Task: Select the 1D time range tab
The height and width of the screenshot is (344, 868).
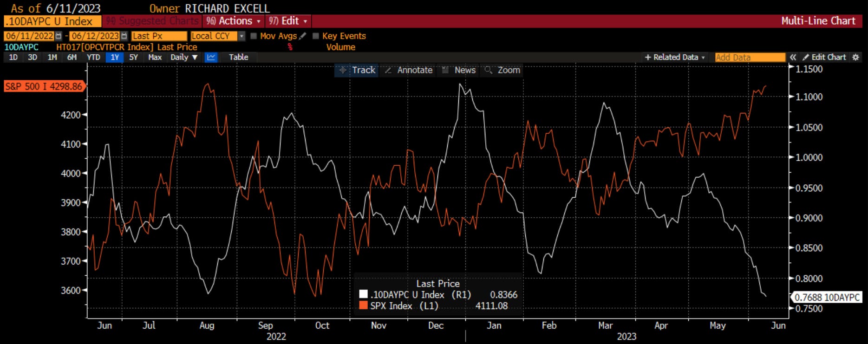Action: pyautogui.click(x=13, y=57)
